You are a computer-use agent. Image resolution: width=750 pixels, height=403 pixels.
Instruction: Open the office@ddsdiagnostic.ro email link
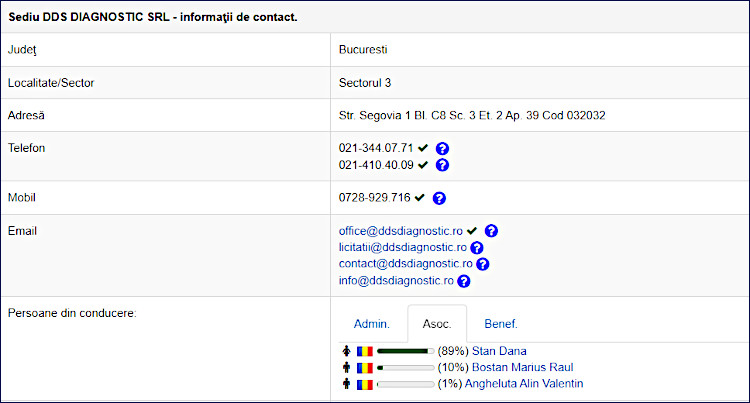point(400,231)
